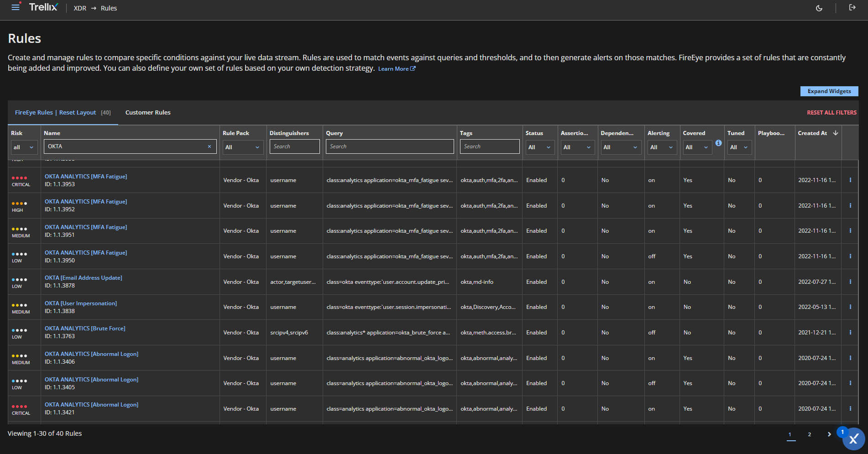
Task: Click the Trellix logo
Action: (43, 7)
